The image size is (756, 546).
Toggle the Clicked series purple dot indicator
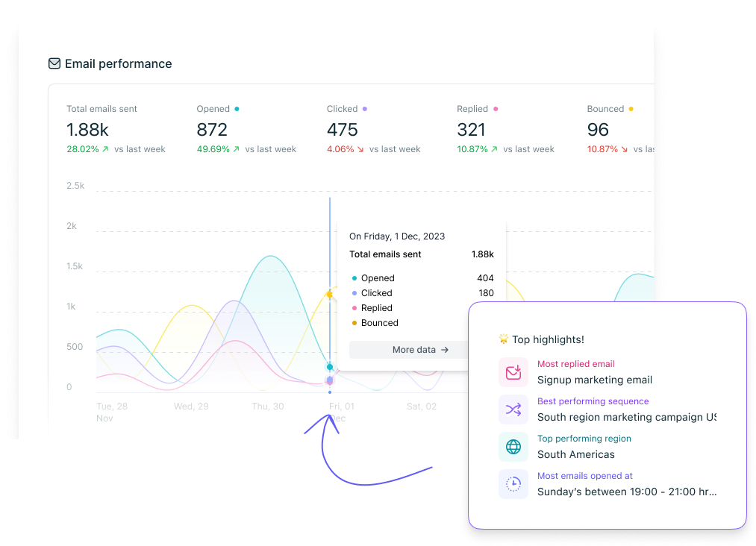click(x=365, y=109)
